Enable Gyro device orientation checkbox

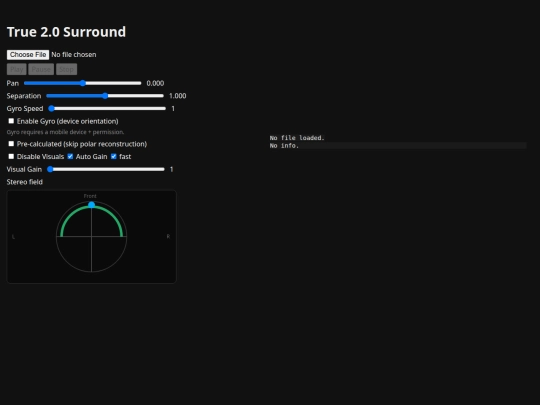(11, 121)
